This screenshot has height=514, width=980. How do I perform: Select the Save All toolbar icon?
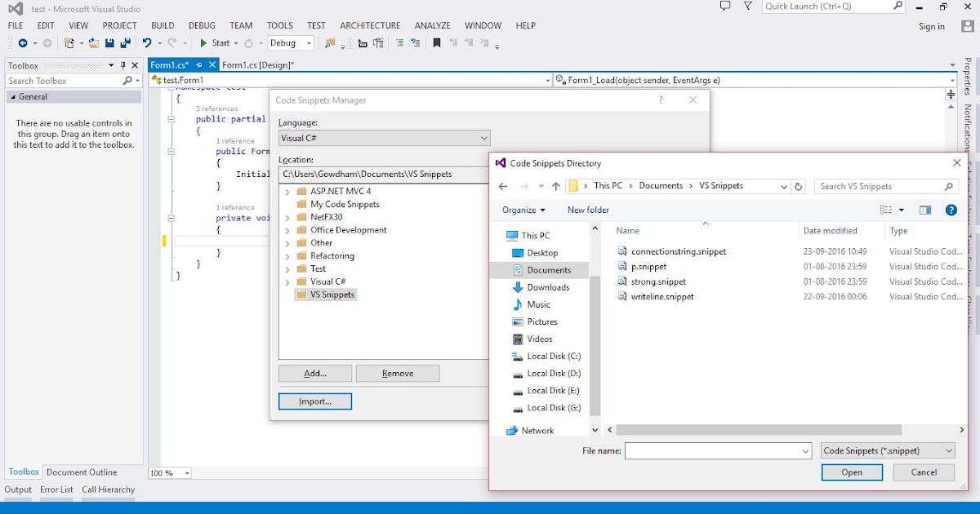[x=126, y=43]
